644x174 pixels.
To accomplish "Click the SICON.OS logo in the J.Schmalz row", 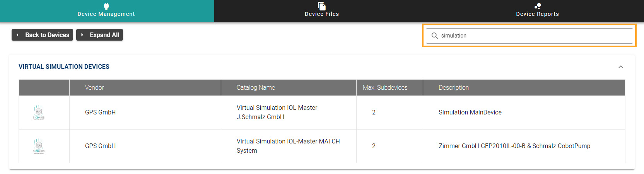I will [x=39, y=113].
